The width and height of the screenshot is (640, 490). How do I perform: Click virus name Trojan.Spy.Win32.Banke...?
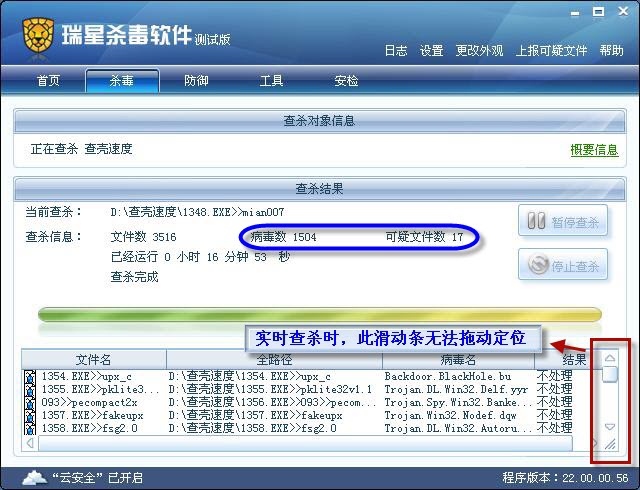458,403
